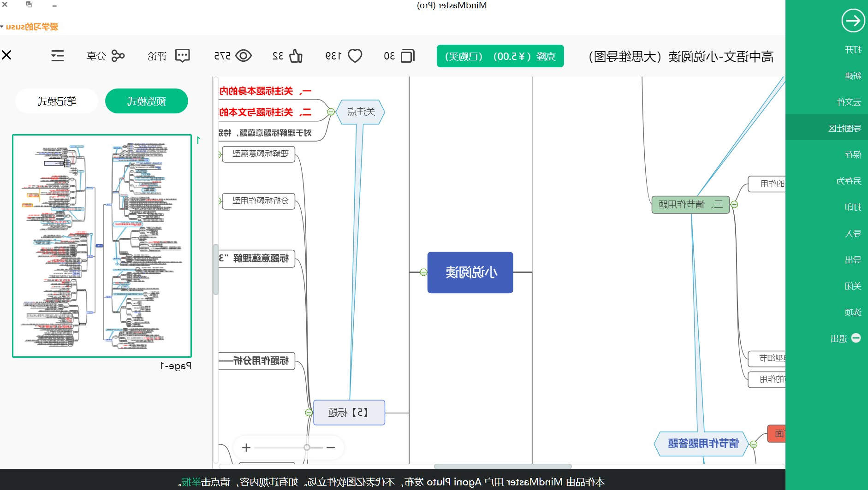The width and height of the screenshot is (868, 490).
Task: Select the 【2】标题 node
Action: [x=349, y=413]
